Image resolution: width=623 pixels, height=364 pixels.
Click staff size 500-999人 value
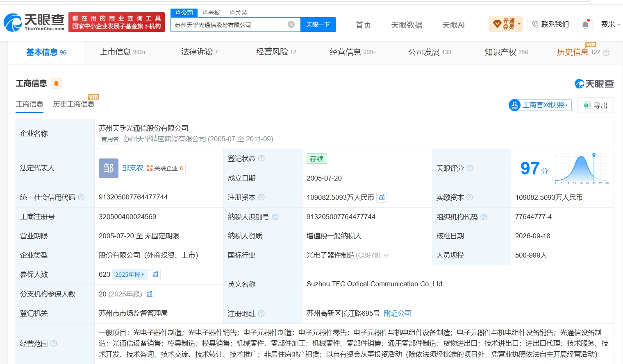click(531, 255)
